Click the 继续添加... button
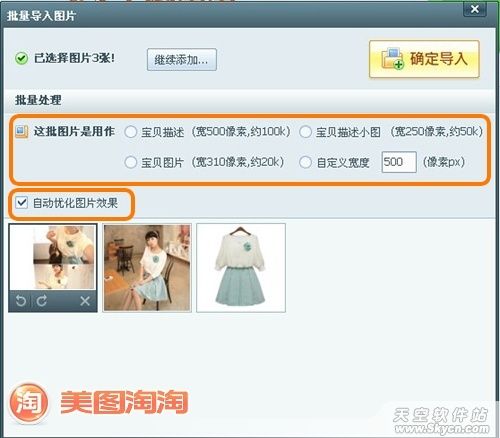Viewport: 500px width, 438px height. tap(182, 60)
